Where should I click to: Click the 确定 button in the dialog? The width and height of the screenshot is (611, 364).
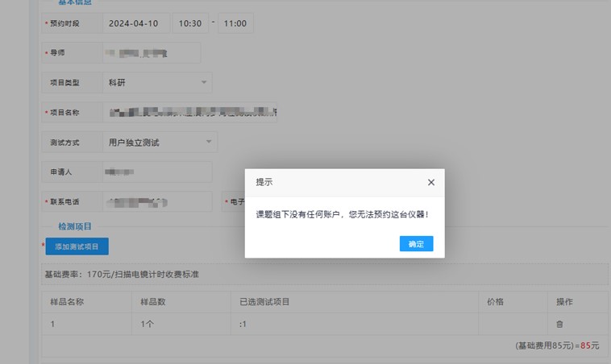[x=416, y=244]
